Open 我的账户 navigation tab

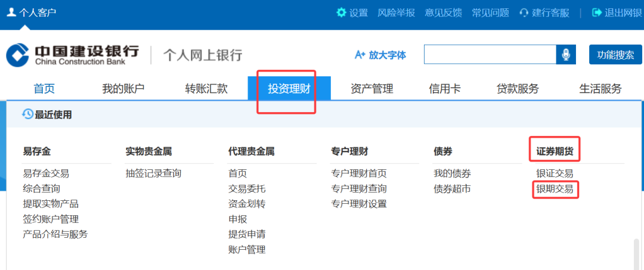[x=123, y=88]
